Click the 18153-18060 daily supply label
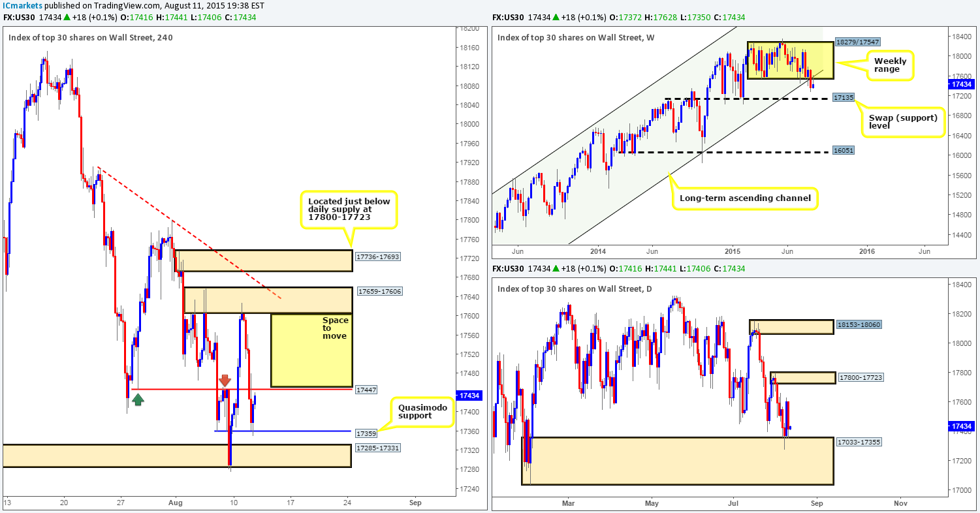 click(x=859, y=324)
